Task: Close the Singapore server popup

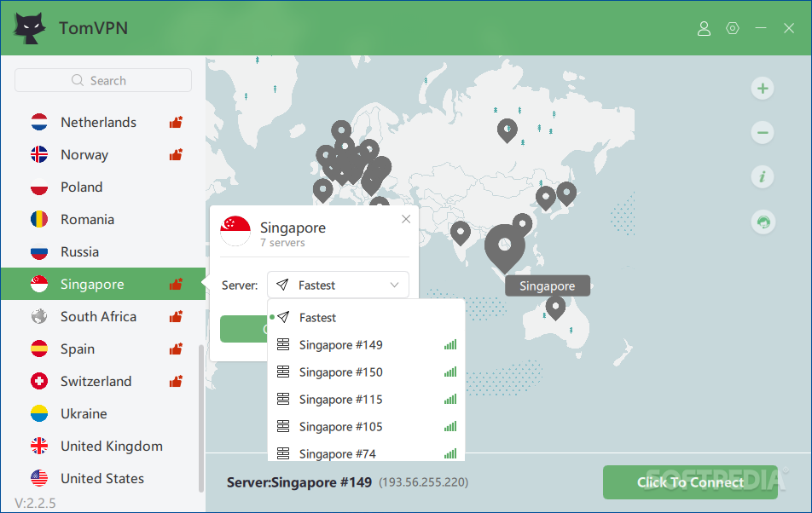Action: [x=406, y=219]
